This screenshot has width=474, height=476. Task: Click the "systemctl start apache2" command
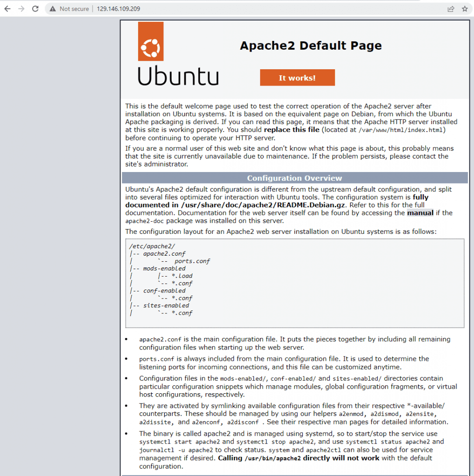click(180, 442)
